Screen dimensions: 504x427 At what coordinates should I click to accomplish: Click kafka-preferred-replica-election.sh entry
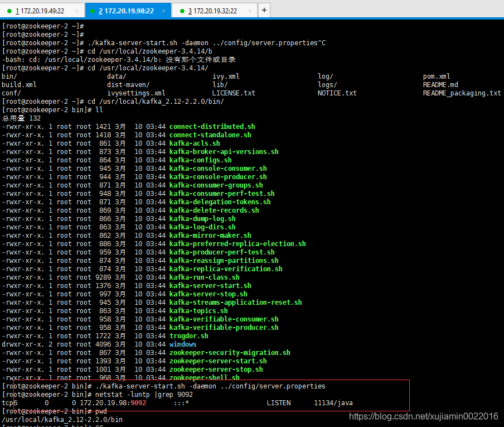pos(238,243)
